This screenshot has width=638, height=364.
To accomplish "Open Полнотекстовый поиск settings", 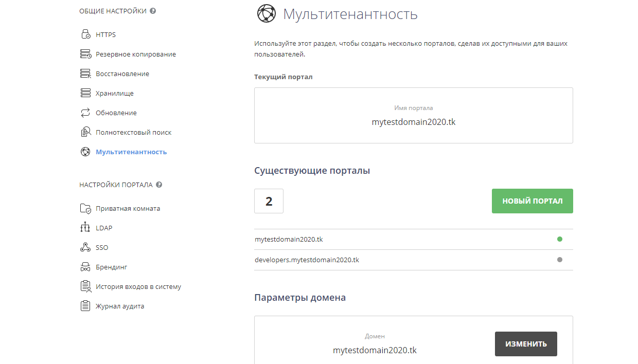I will tap(134, 132).
